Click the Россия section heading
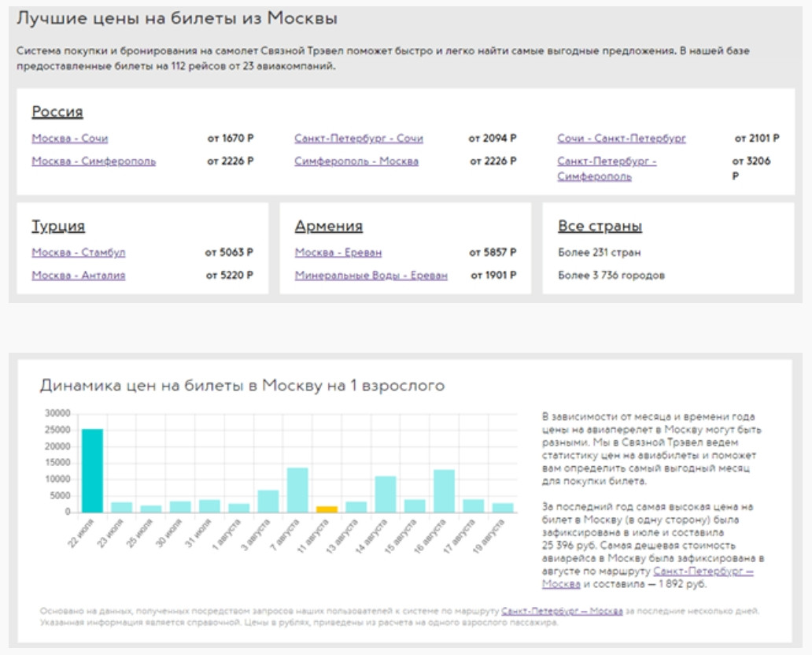The width and height of the screenshot is (812, 655). [57, 112]
